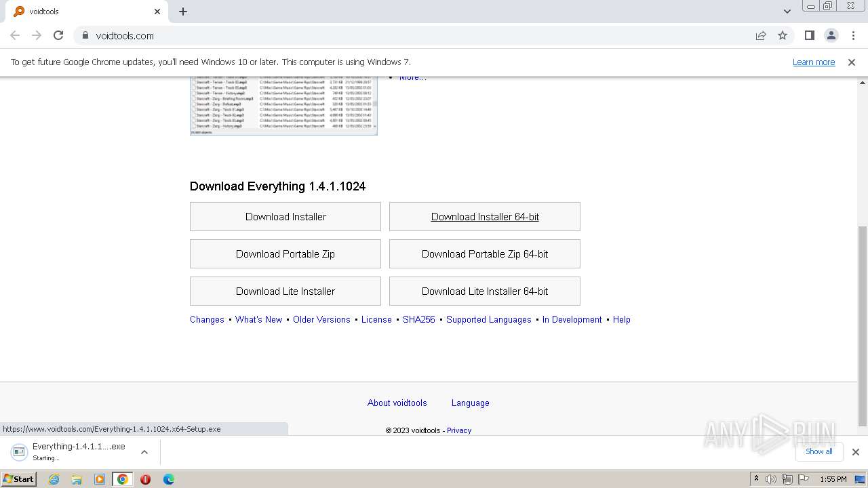This screenshot has height=488, width=868.
Task: Open the Language link
Action: click(x=471, y=403)
